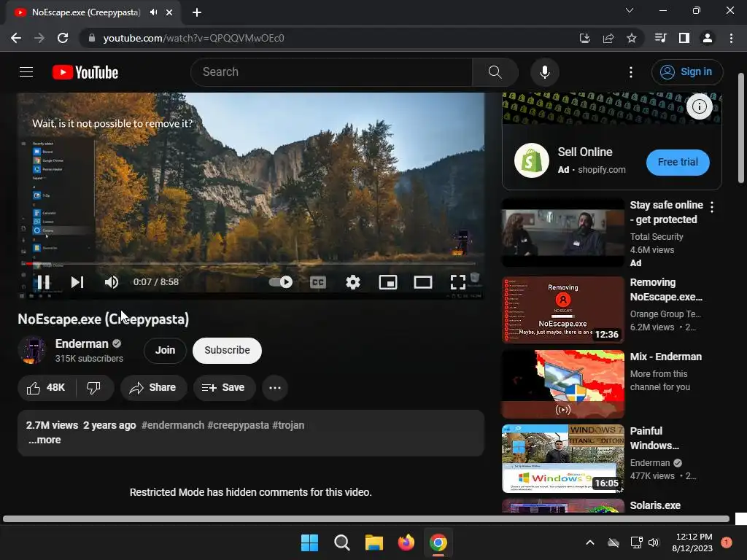Close the NoEscape.exe tab
This screenshot has width=747, height=560.
169,12
